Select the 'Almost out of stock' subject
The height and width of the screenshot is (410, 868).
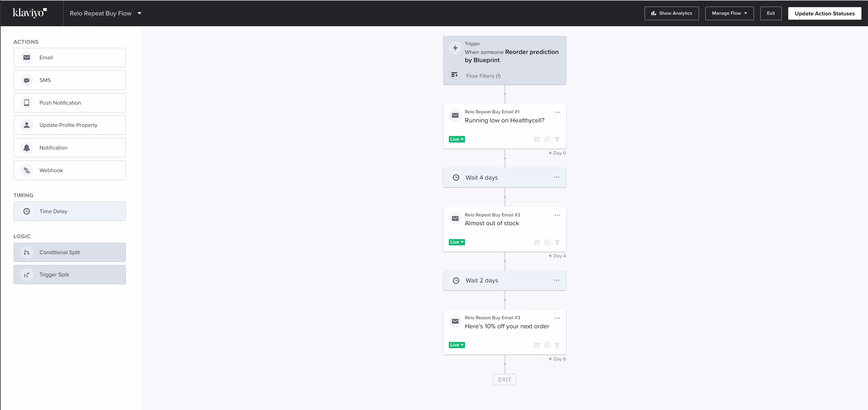(492, 223)
